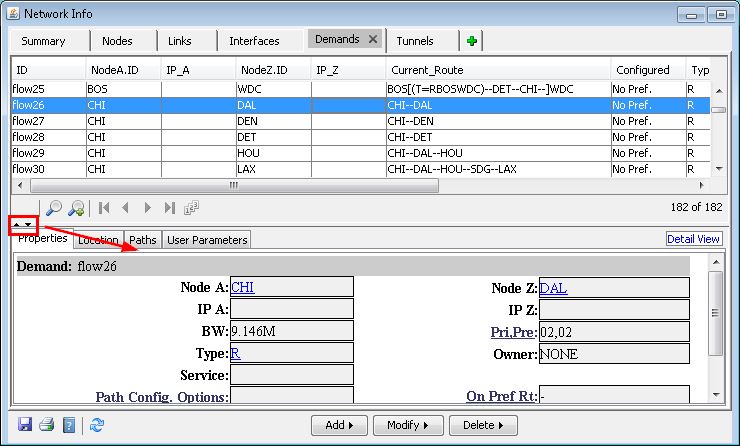The width and height of the screenshot is (740, 446).
Task: Expand the Delete dropdown menu
Action: coord(484,425)
